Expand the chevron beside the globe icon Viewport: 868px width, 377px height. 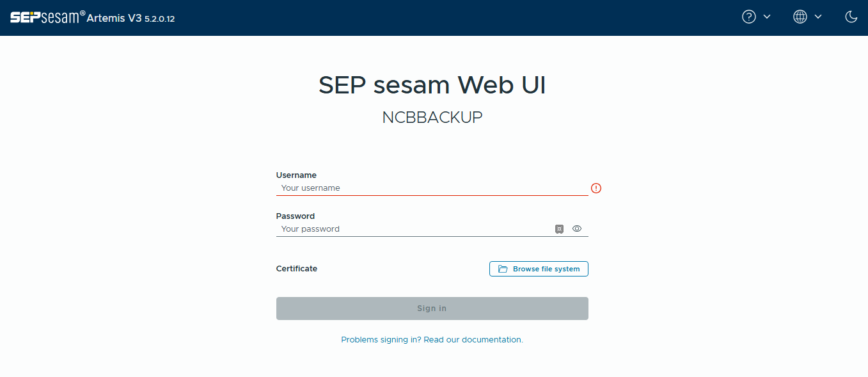click(x=817, y=17)
